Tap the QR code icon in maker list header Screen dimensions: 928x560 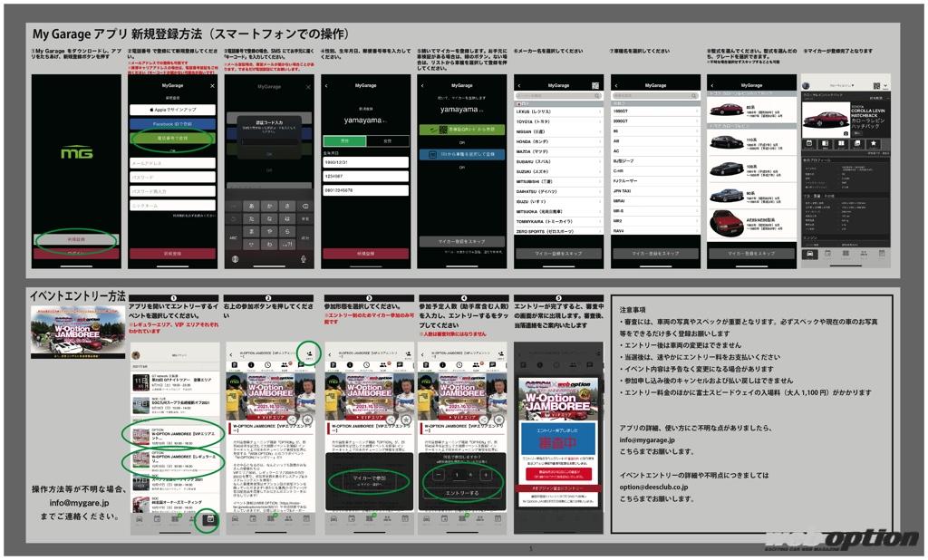tap(594, 85)
